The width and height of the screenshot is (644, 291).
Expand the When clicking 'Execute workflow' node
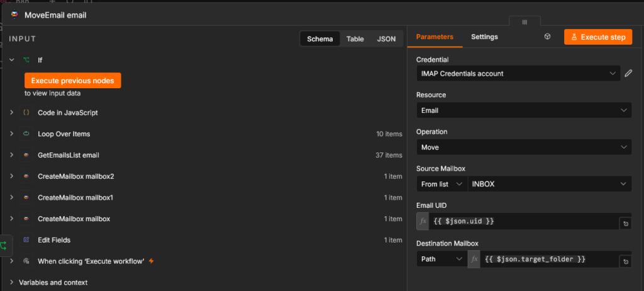[x=12, y=261]
